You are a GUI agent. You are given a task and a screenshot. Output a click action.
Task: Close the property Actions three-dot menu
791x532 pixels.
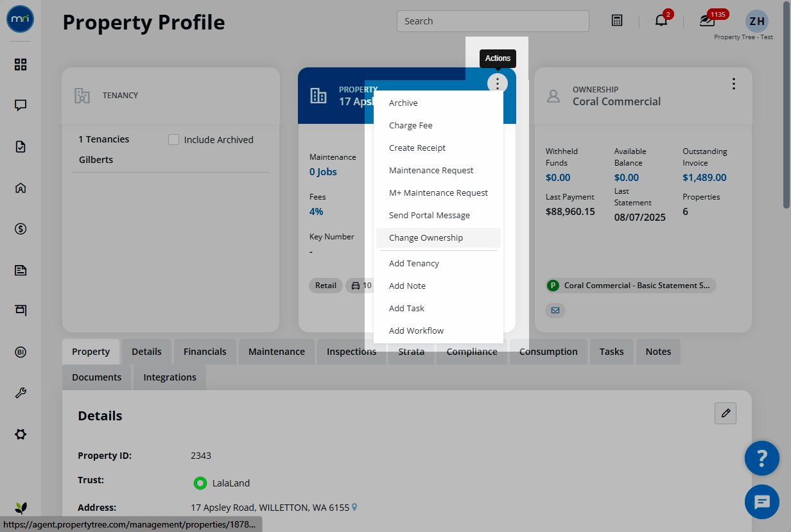[x=497, y=83]
